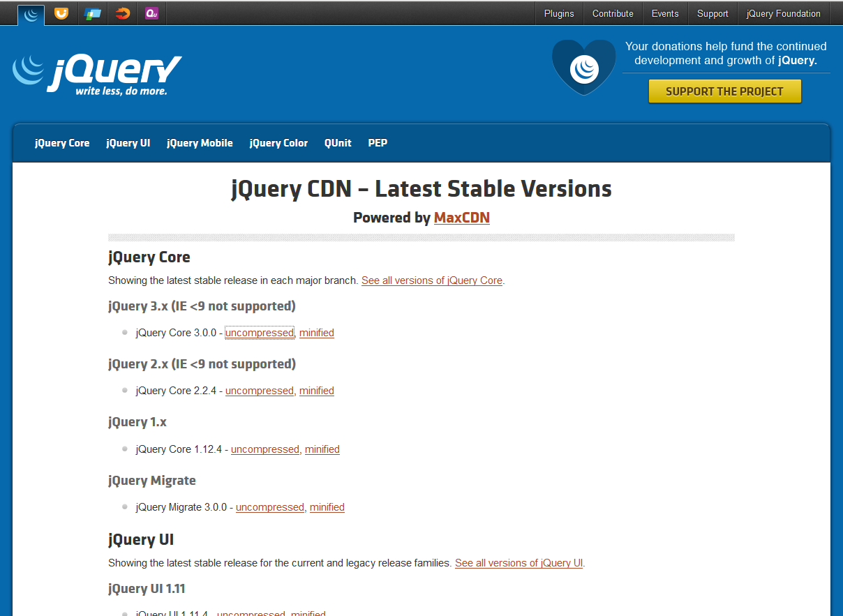Image resolution: width=843 pixels, height=616 pixels.
Task: Select the jQuery UI nav item
Action: (x=128, y=143)
